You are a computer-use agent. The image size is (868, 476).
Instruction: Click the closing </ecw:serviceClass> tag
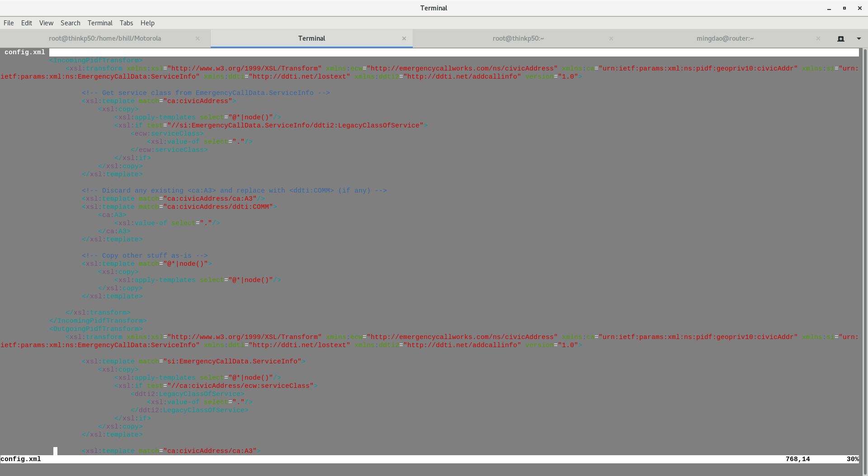pos(169,150)
